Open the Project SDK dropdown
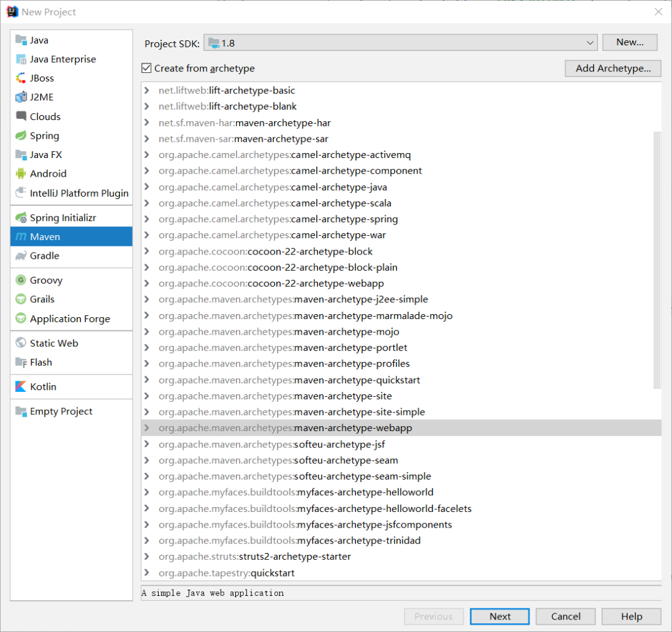 pyautogui.click(x=400, y=43)
